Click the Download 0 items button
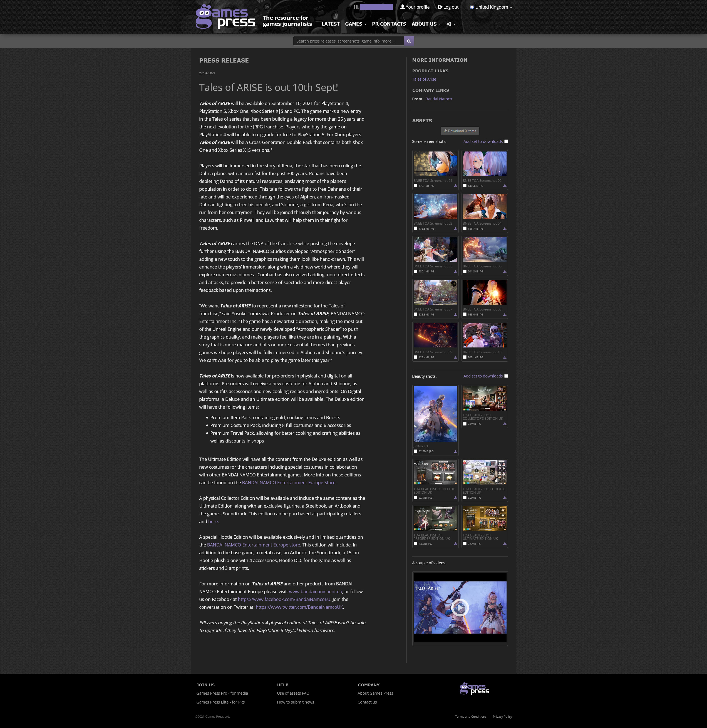Screen dimensions: 707x728 (x=460, y=131)
